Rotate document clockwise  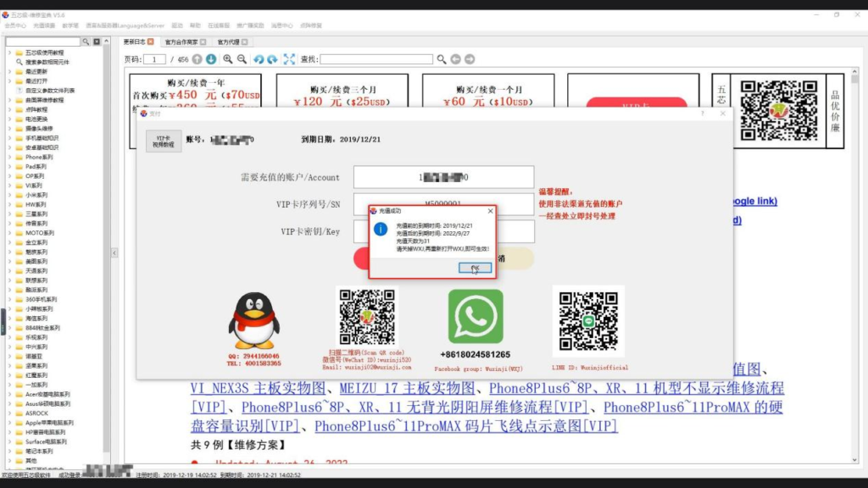pos(272,59)
